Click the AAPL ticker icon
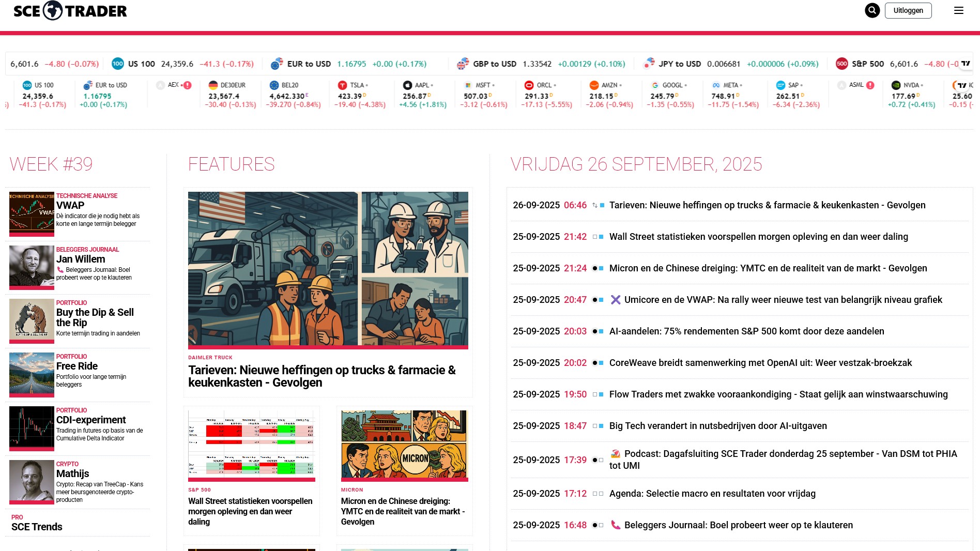This screenshot has height=551, width=980. pyautogui.click(x=407, y=85)
